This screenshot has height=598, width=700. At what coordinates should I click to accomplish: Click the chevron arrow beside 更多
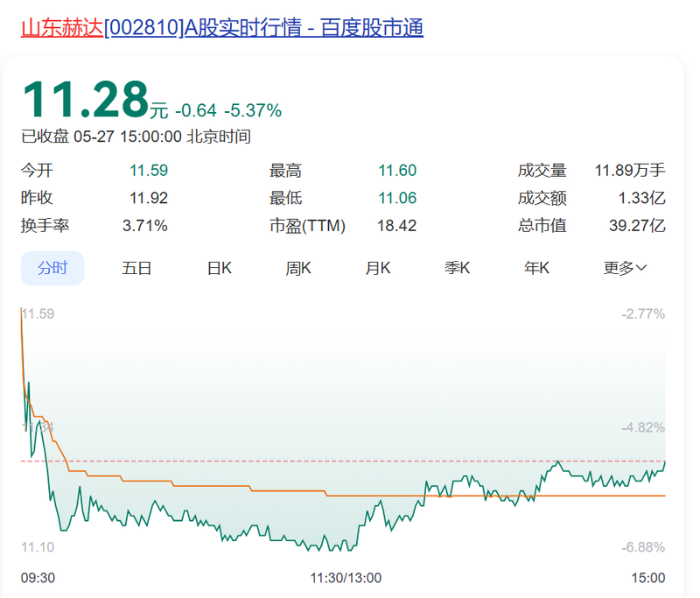pyautogui.click(x=641, y=268)
